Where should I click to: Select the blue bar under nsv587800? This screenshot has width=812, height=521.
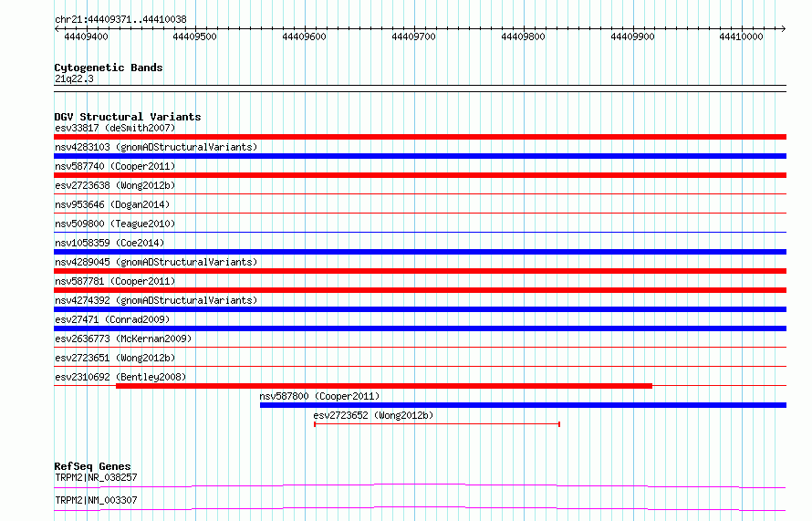[x=523, y=405]
